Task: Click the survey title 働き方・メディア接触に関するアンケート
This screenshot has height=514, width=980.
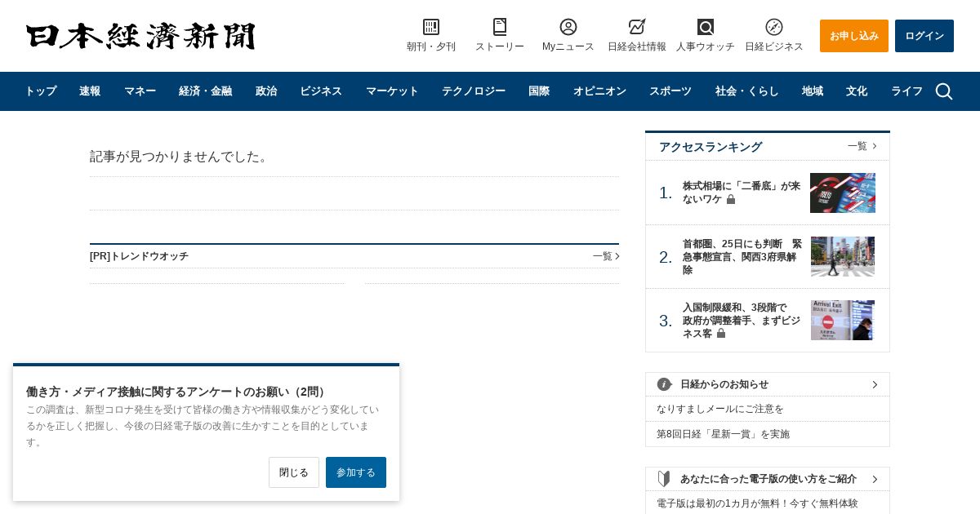Action: pyautogui.click(x=176, y=392)
